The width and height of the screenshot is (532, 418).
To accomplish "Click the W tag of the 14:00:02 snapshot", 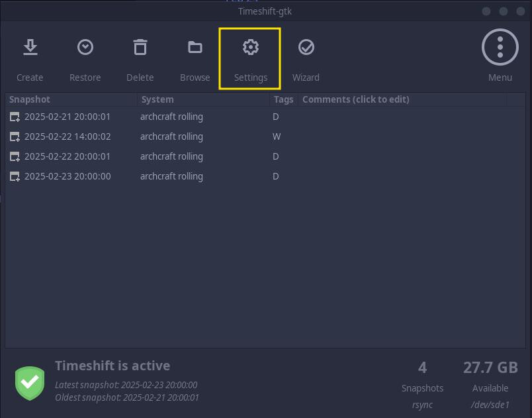I will [x=277, y=137].
